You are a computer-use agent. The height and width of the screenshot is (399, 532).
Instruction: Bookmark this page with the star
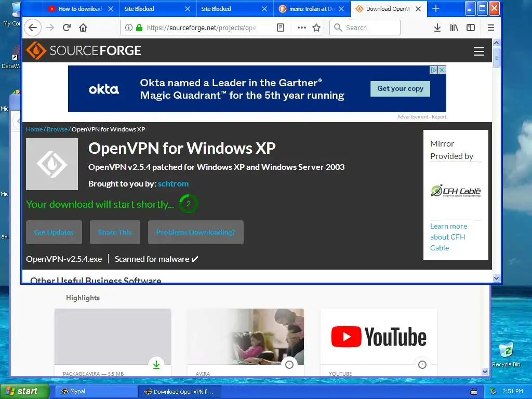click(316, 28)
